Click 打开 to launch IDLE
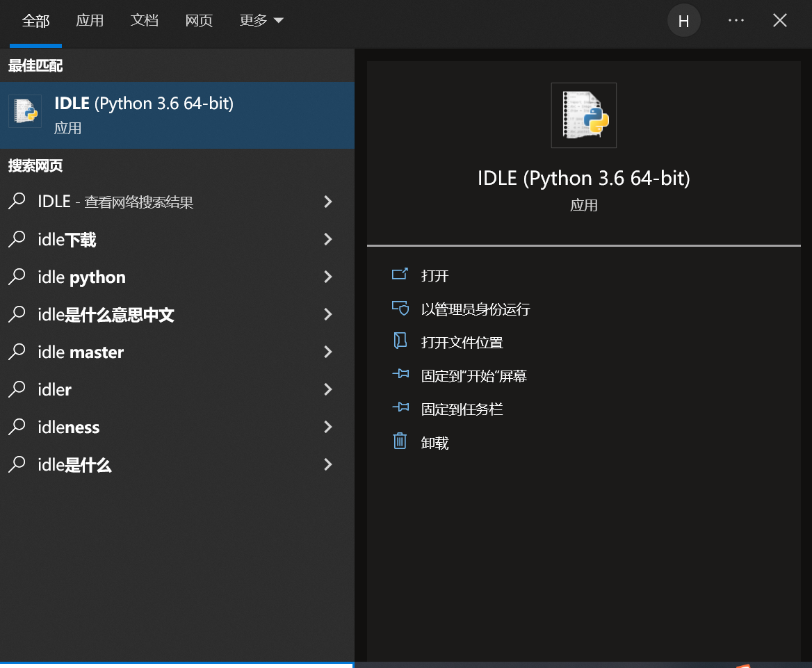The image size is (812, 668). [435, 275]
